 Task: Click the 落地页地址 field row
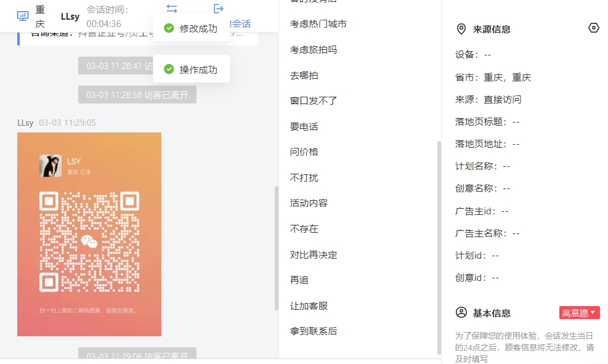(487, 144)
